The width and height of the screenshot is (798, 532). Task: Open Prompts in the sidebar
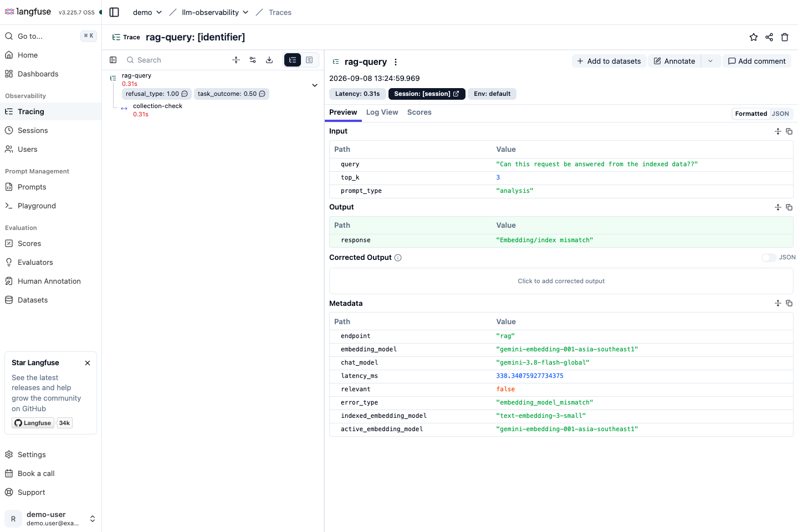click(x=50, y=187)
